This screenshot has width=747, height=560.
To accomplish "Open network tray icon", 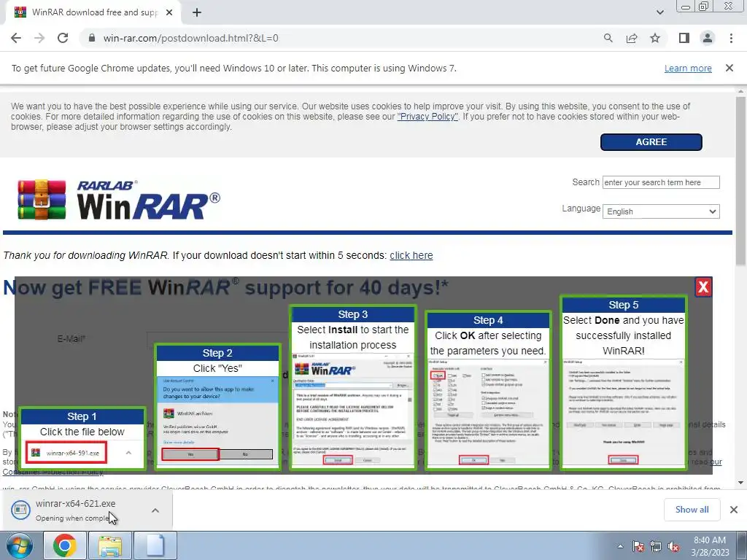I will tap(656, 546).
